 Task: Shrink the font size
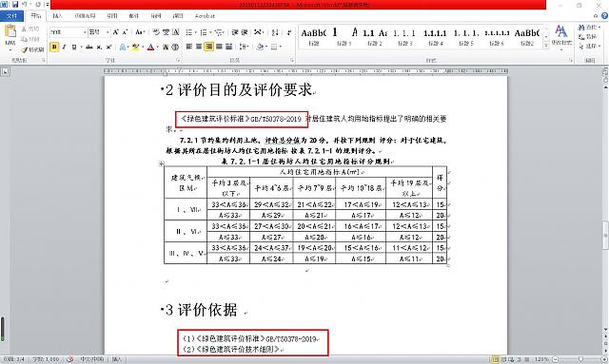coord(125,32)
